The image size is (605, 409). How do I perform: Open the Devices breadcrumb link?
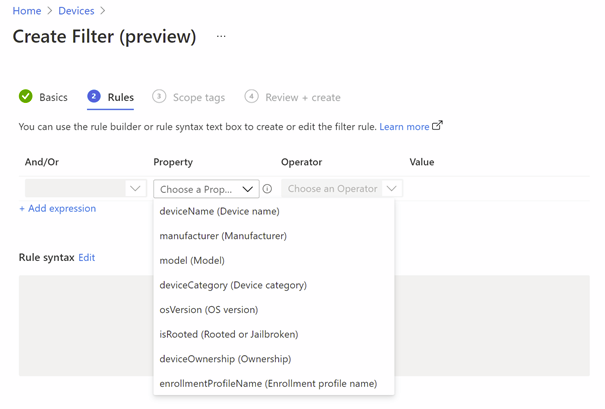click(76, 11)
